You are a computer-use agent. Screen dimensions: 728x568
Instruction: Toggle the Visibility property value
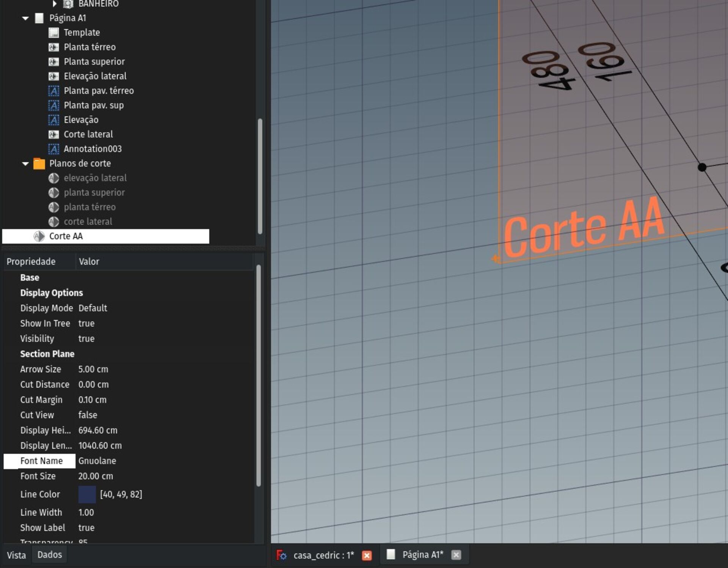point(86,338)
